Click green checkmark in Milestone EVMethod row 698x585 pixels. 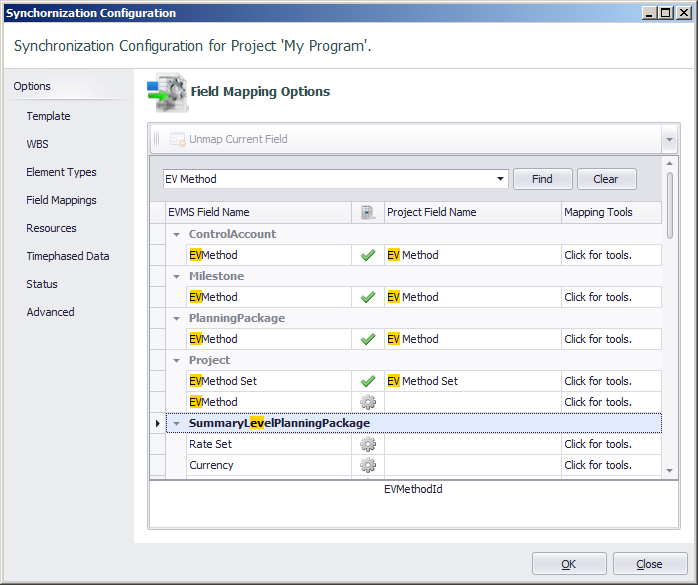[x=368, y=297]
